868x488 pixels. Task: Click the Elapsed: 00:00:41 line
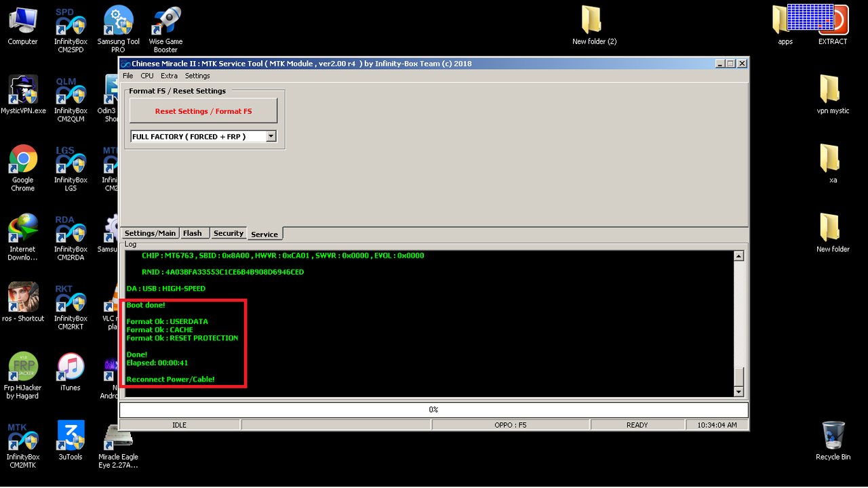(x=157, y=363)
